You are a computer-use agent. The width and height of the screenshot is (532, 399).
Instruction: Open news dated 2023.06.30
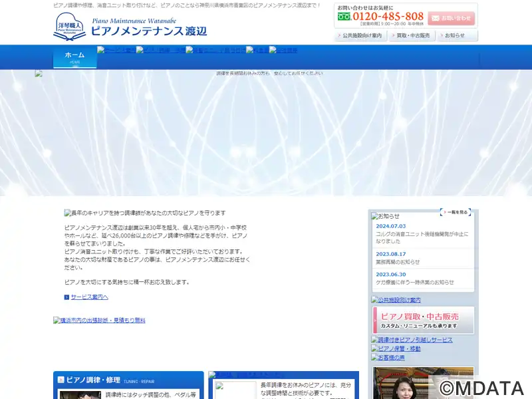pyautogui.click(x=391, y=275)
